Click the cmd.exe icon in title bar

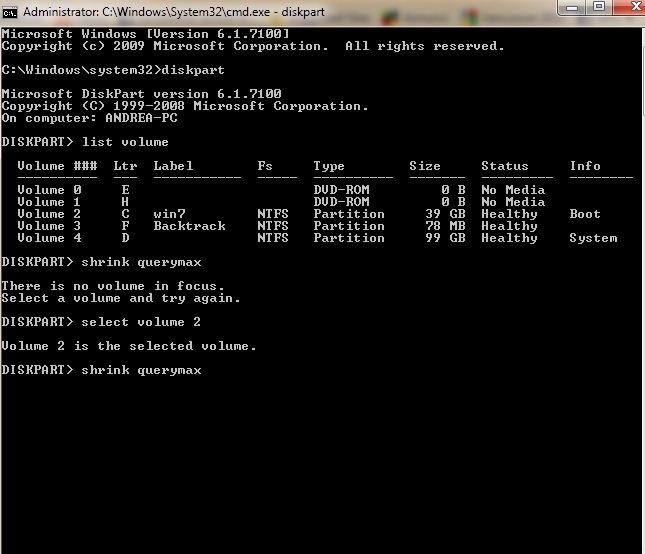pos(9,12)
